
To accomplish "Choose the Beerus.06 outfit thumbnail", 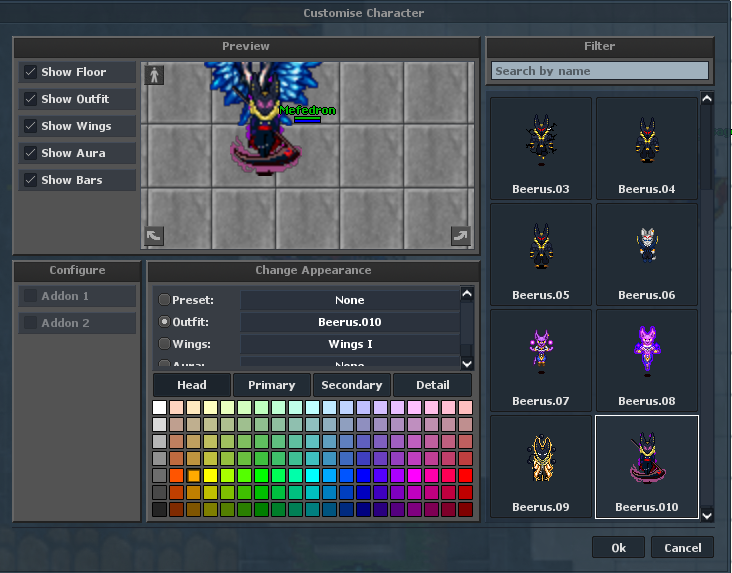I will [x=647, y=255].
